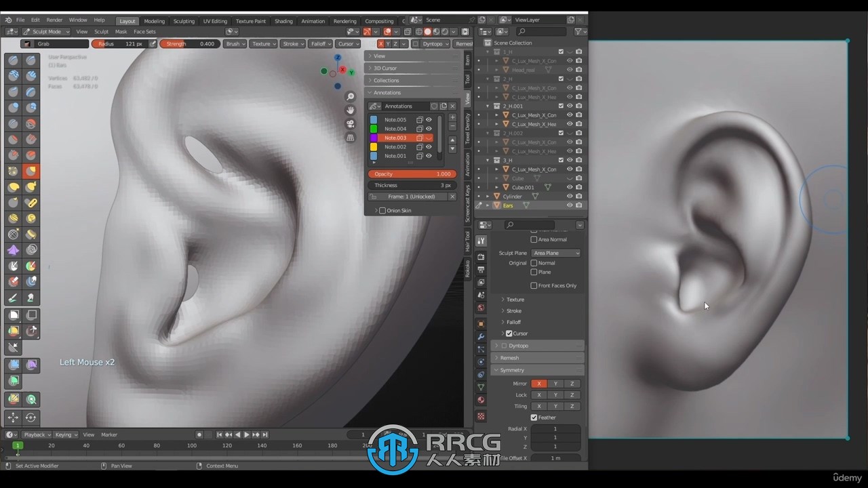Open the Face Sets menu
868x488 pixels.
click(x=144, y=31)
